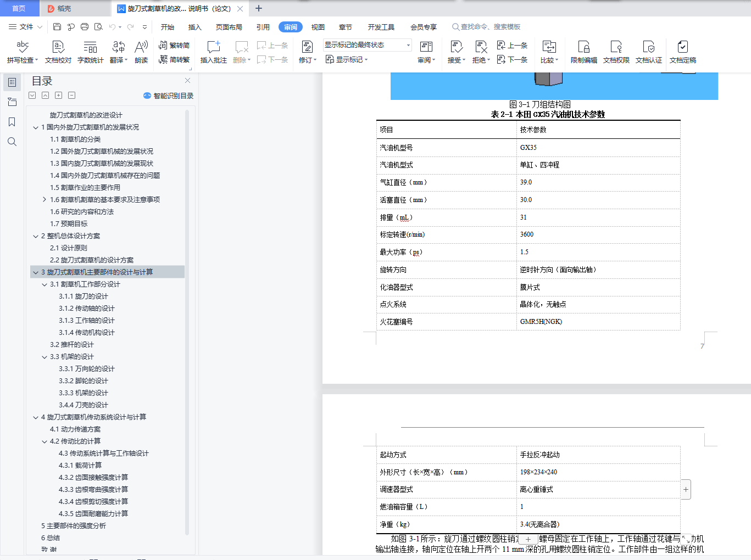This screenshot has width=751, height=560.
Task: Close the 目录 panel
Action: click(x=187, y=81)
